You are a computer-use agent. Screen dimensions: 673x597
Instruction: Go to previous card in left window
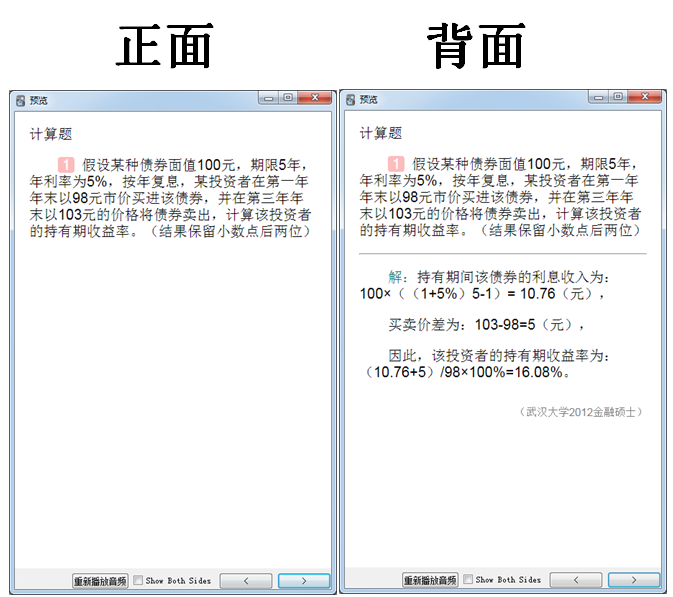246,581
